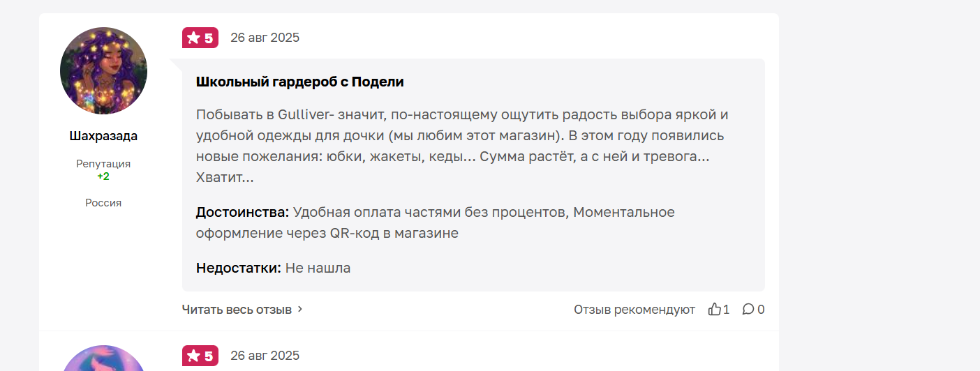The height and width of the screenshot is (371, 980).
Task: Click the 'Недостатки: Не нашла' line
Action: coord(274,268)
